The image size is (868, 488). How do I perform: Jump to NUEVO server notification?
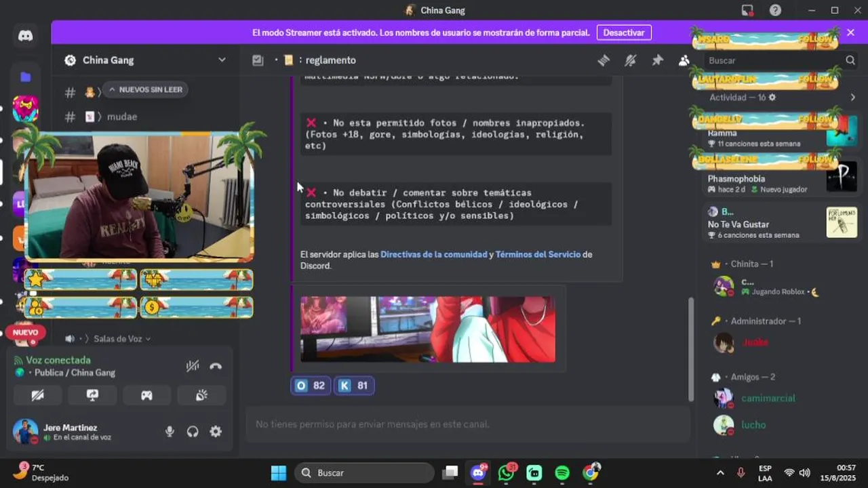26,333
